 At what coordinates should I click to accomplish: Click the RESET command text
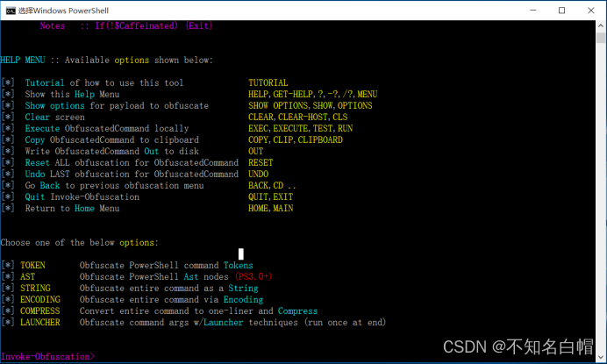coord(261,162)
